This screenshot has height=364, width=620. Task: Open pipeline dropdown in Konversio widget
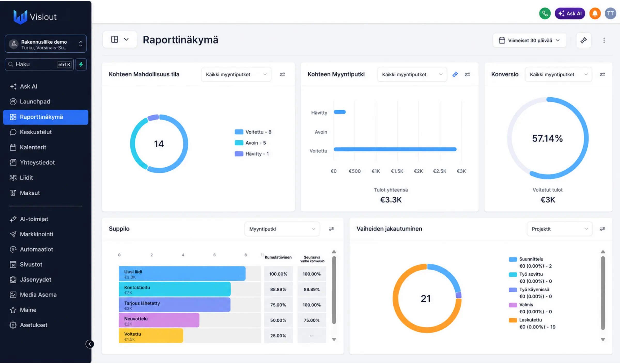559,74
